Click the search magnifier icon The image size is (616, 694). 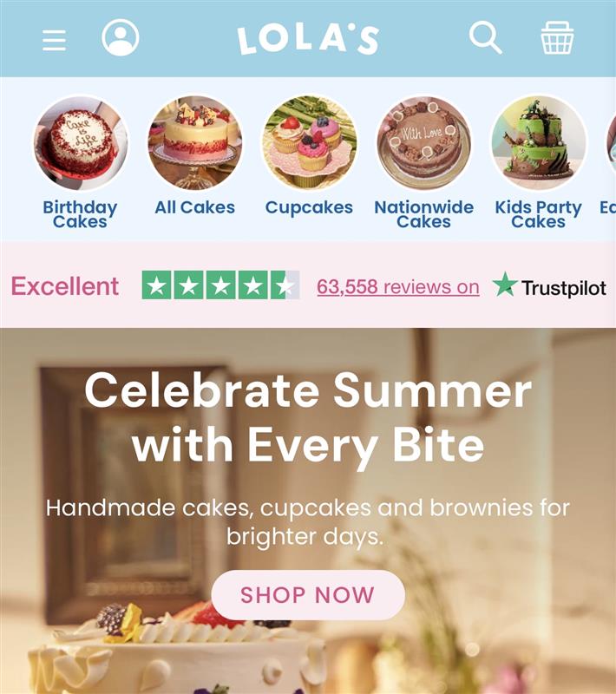pyautogui.click(x=486, y=37)
